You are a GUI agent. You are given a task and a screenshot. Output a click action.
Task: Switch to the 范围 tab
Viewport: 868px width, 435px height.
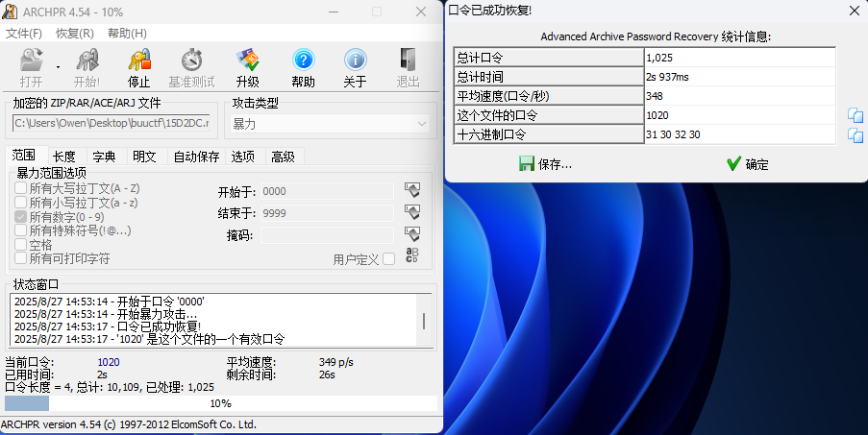[x=24, y=156]
